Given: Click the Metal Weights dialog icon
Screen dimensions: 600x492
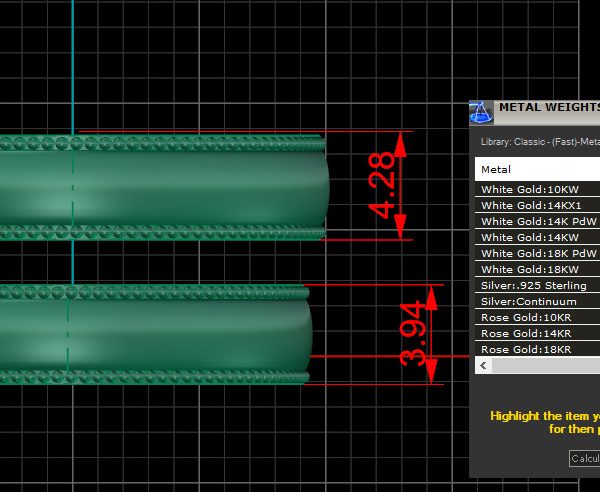Looking at the screenshot, I should (481, 110).
